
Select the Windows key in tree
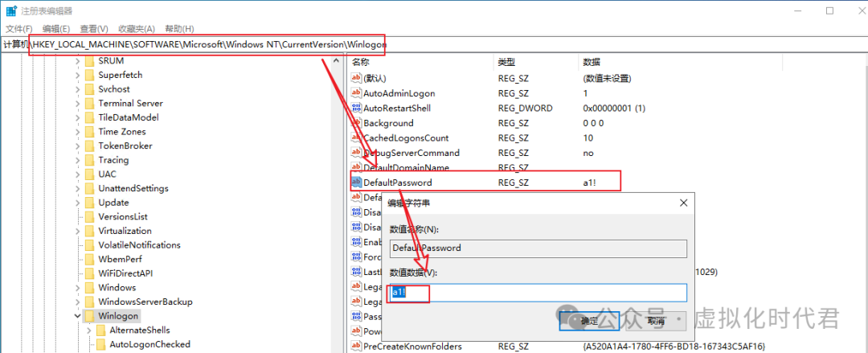pos(117,288)
